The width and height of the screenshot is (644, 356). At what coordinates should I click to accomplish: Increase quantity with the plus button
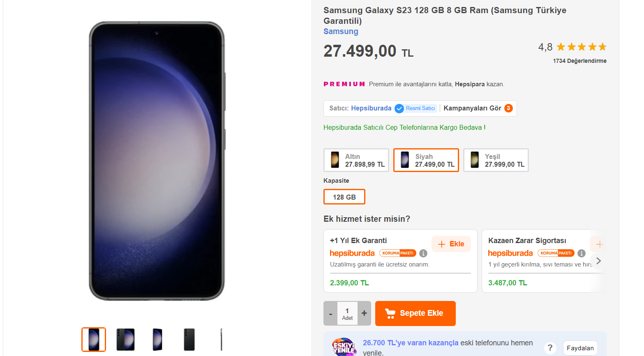[364, 313]
